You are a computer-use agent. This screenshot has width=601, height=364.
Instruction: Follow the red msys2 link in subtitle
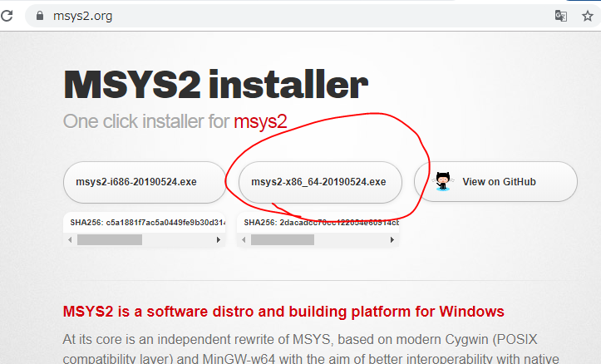(x=260, y=121)
